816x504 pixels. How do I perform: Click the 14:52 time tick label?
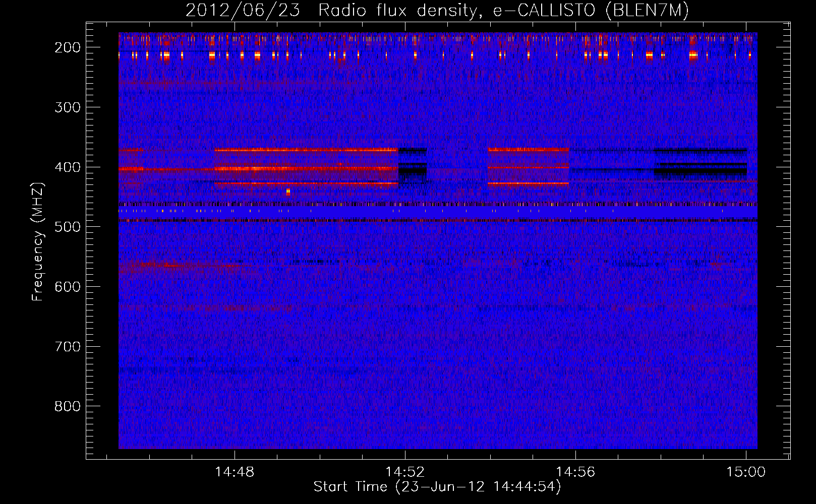[405, 472]
